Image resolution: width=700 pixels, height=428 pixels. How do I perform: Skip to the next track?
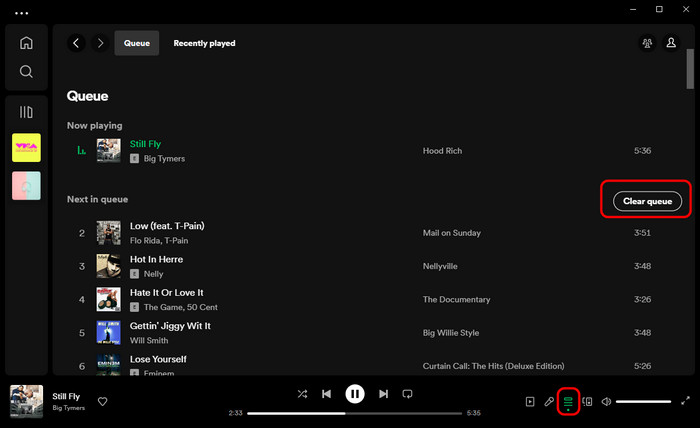[x=383, y=394]
